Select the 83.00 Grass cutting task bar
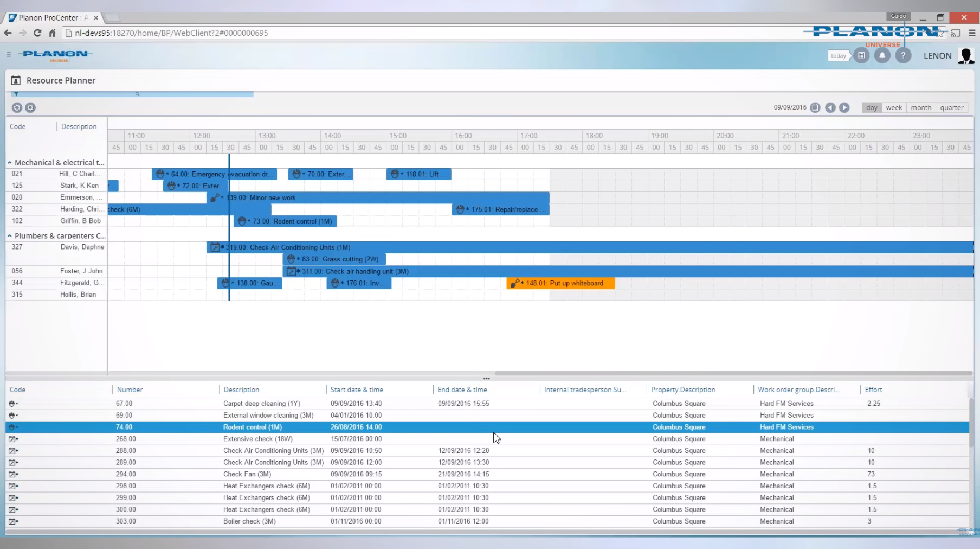Image resolution: width=980 pixels, height=549 pixels. tap(334, 259)
